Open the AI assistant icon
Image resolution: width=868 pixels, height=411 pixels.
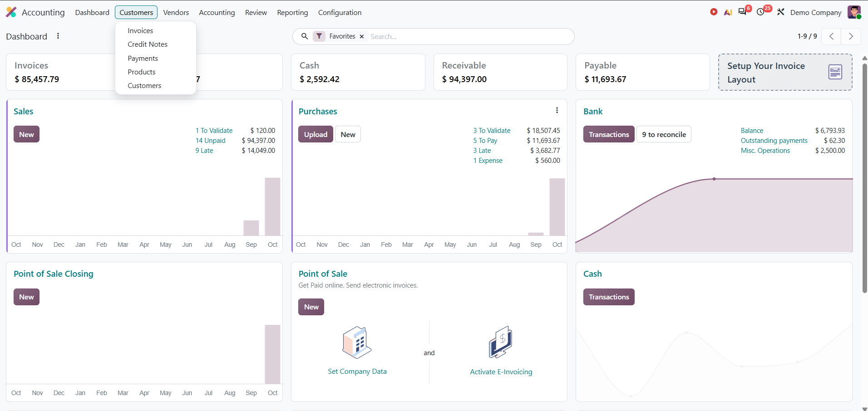[728, 12]
